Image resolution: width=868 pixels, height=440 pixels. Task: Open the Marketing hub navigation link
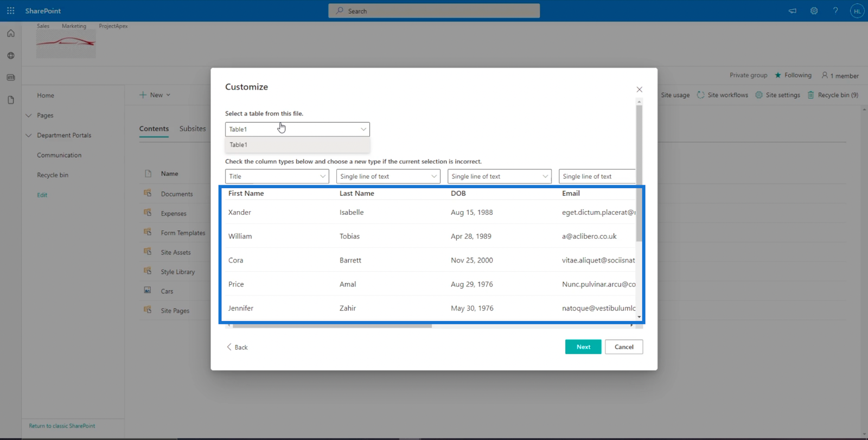[x=74, y=26]
